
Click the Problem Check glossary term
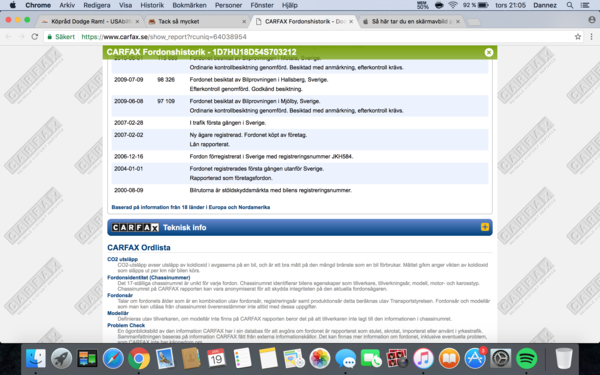pos(126,325)
